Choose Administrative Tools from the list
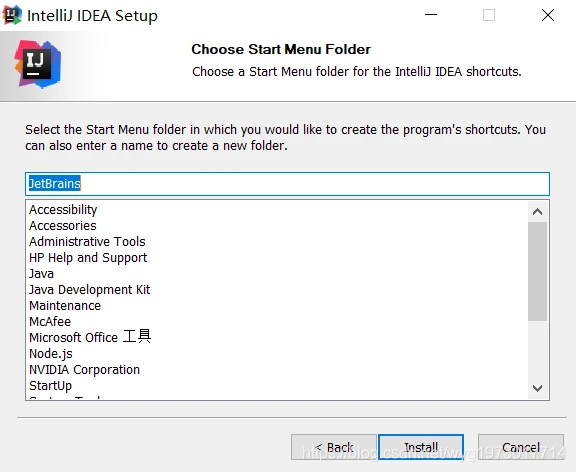This screenshot has height=472, width=576. pyautogui.click(x=87, y=241)
